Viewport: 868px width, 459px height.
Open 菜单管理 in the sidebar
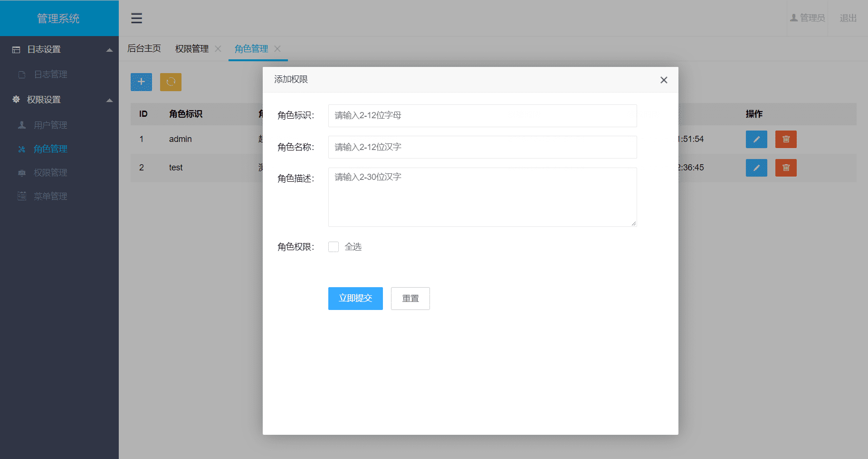[50, 197]
